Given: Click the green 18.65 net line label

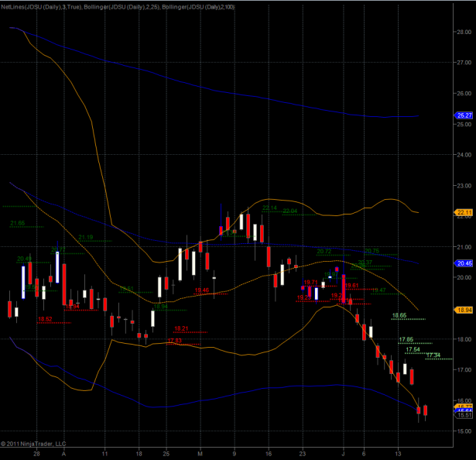Looking at the screenshot, I should pos(399,315).
